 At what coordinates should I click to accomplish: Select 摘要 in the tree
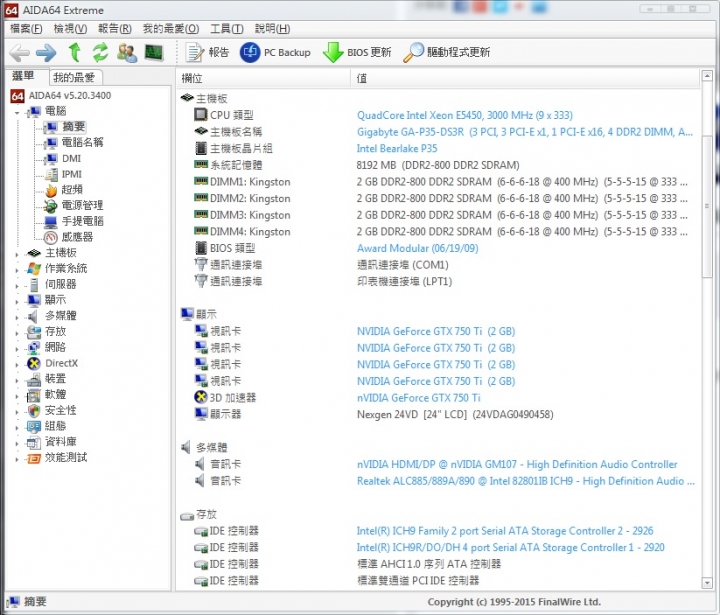click(x=73, y=127)
